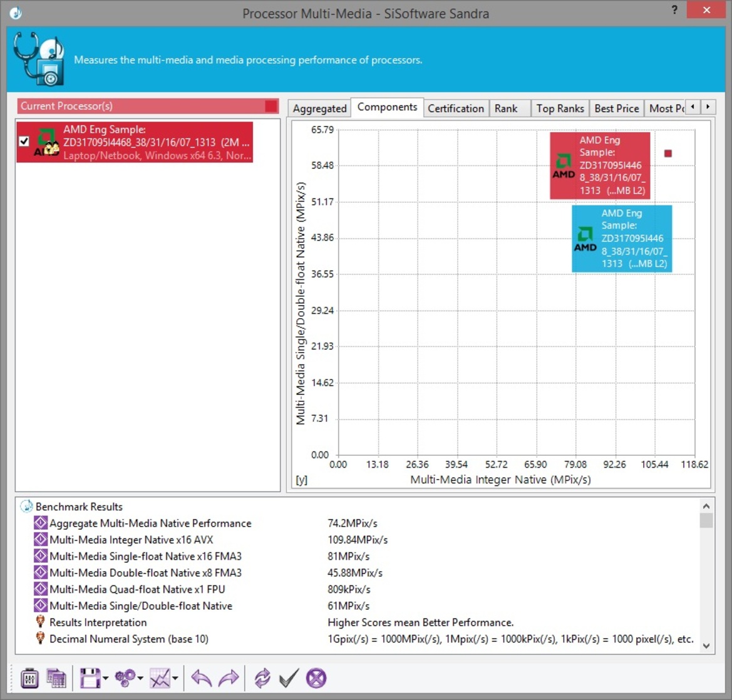The width and height of the screenshot is (732, 700).
Task: Select the Components tab
Action: click(387, 107)
